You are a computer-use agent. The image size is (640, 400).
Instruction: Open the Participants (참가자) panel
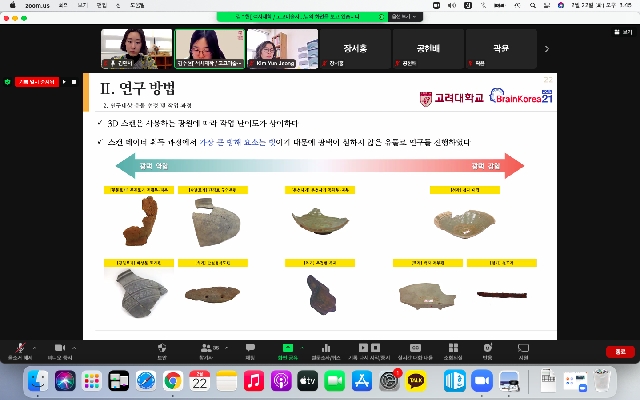206,348
